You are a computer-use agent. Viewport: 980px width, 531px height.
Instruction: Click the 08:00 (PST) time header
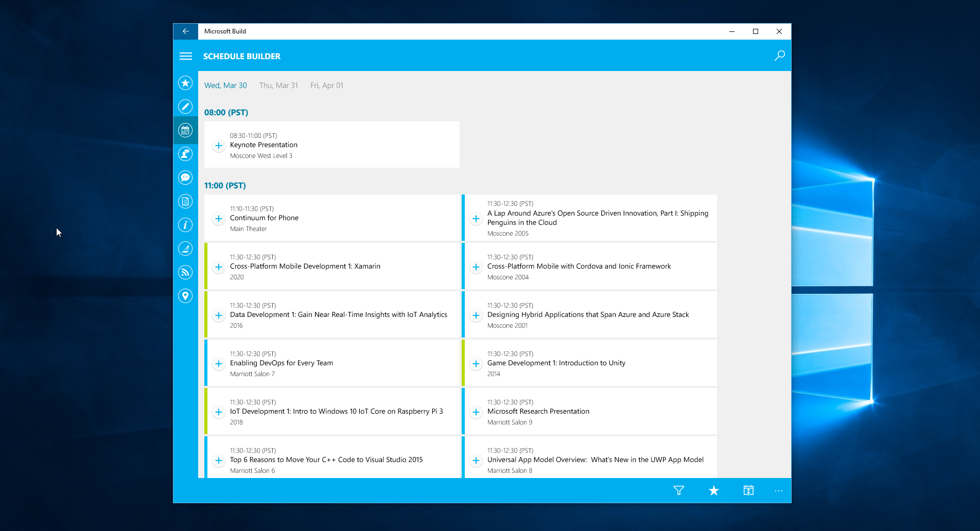point(226,113)
